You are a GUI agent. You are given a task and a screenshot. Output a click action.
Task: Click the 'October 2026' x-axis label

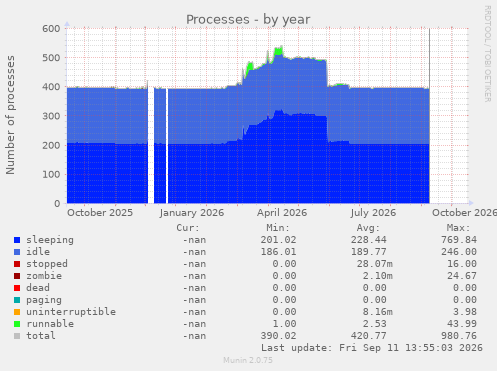(x=464, y=213)
